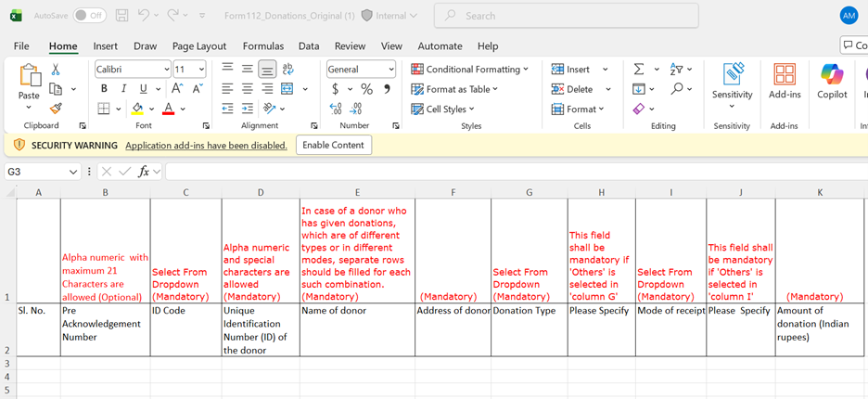Click the Copy icon in Clipboard group
Viewport: 868px width, 399px height.
[x=56, y=89]
